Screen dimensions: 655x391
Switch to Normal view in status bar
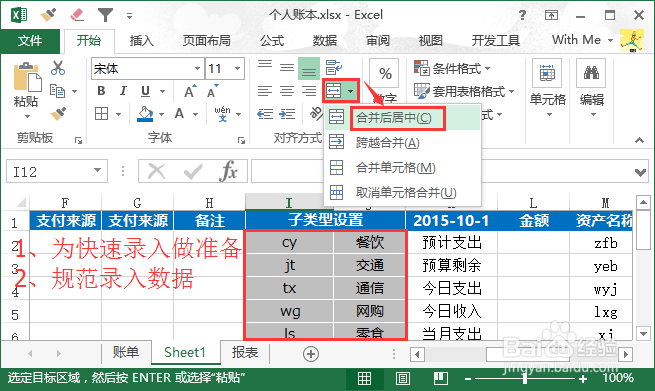click(x=364, y=378)
